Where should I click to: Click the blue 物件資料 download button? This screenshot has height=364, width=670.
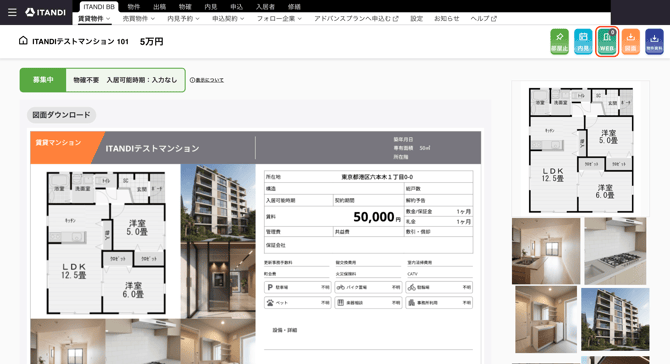pos(654,41)
